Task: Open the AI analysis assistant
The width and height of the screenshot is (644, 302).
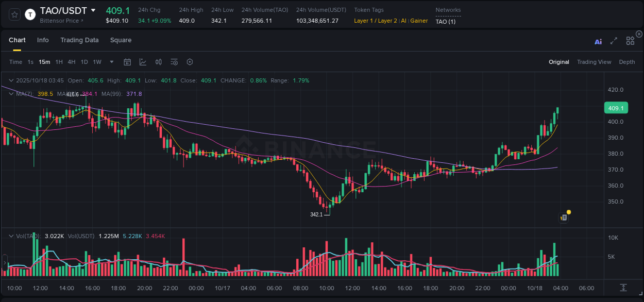Action: point(598,41)
